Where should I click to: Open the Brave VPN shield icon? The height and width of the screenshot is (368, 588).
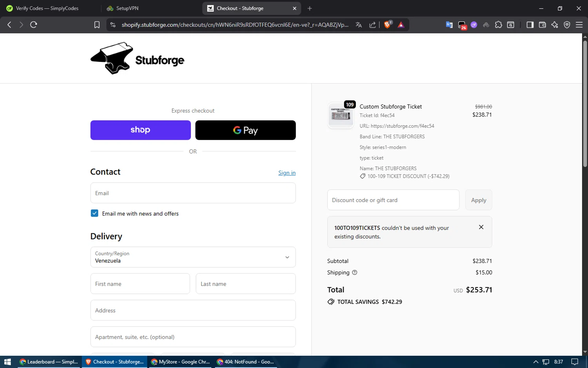567,25
